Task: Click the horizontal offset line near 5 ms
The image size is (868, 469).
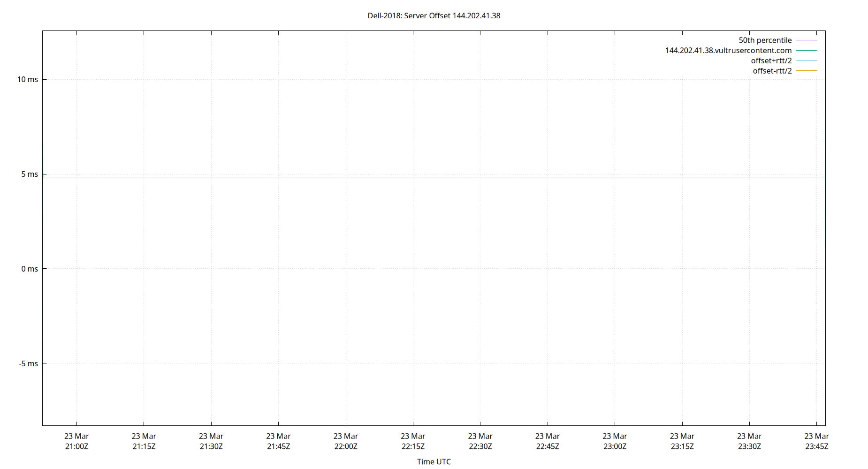Action: click(x=422, y=177)
